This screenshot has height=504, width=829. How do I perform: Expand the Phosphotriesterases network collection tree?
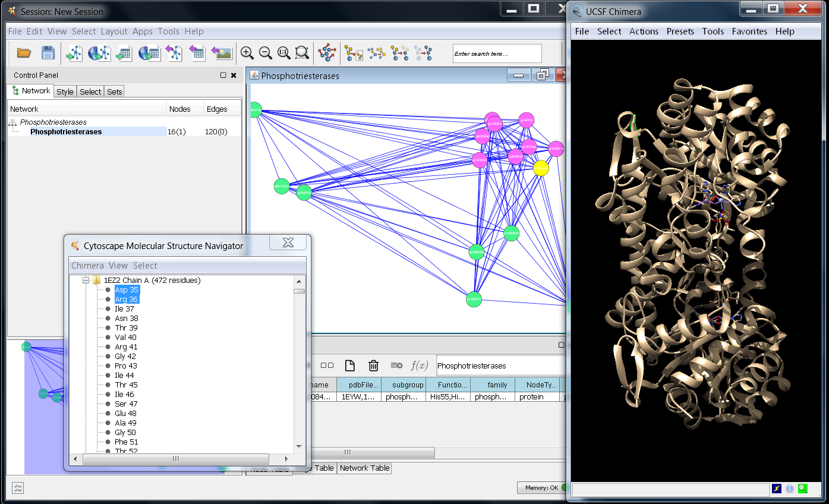(12, 122)
